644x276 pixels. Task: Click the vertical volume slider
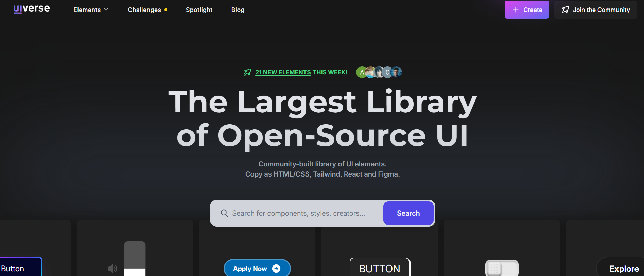tap(135, 259)
